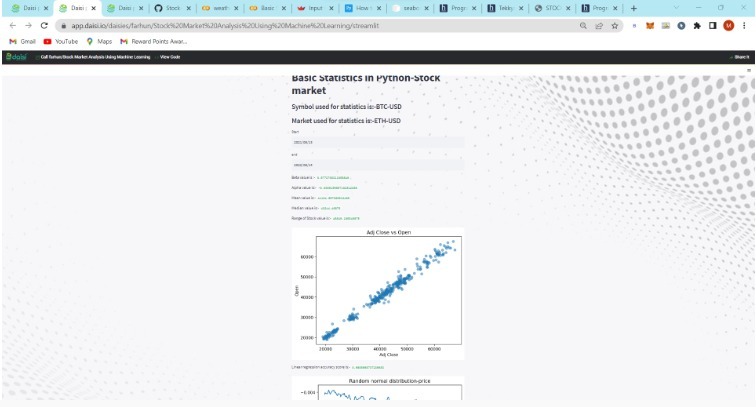
Task: Toggle the browser side panel icon
Action: [713, 26]
